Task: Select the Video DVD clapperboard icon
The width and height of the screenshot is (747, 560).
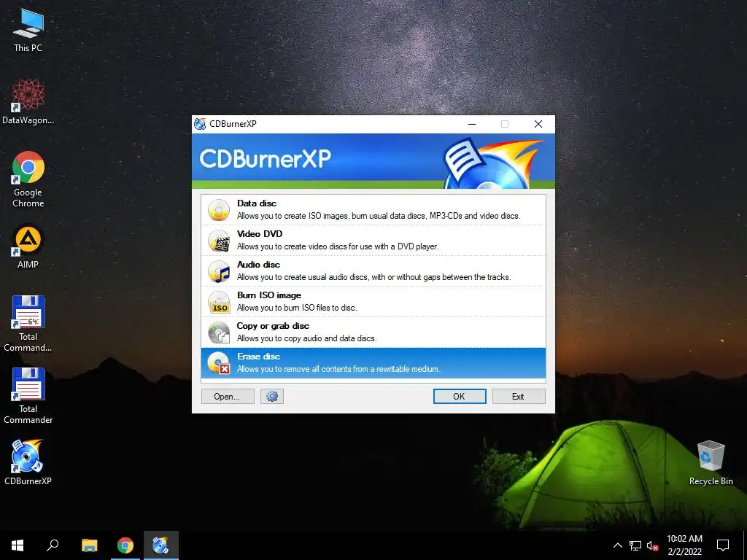Action: coord(219,241)
